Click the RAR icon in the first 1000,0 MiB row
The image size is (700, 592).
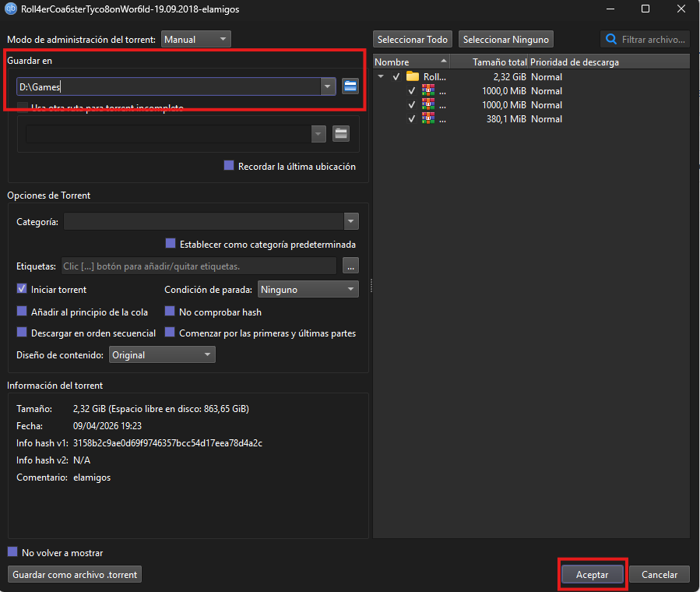click(428, 90)
